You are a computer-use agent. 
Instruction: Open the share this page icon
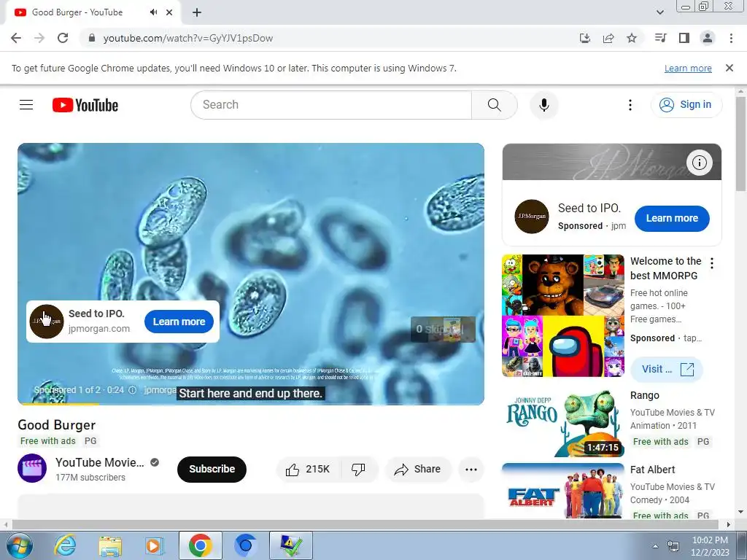(608, 38)
